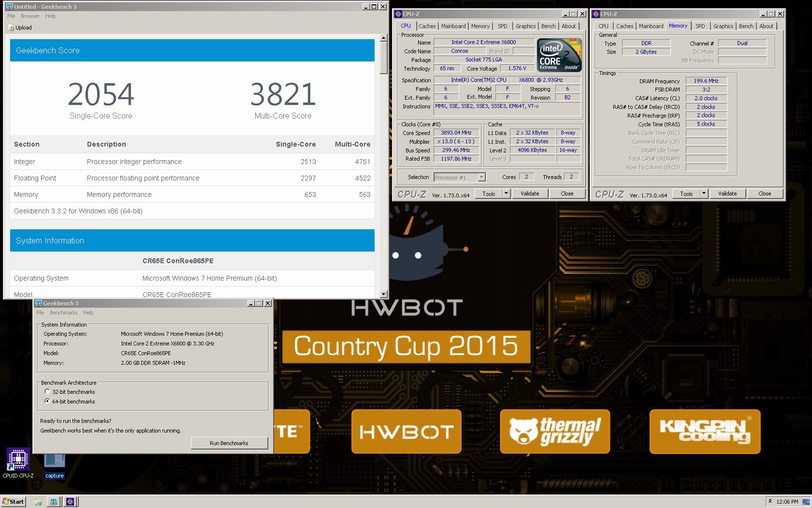
Task: Switch to Caches tab in left CPU-Z
Action: [x=427, y=26]
